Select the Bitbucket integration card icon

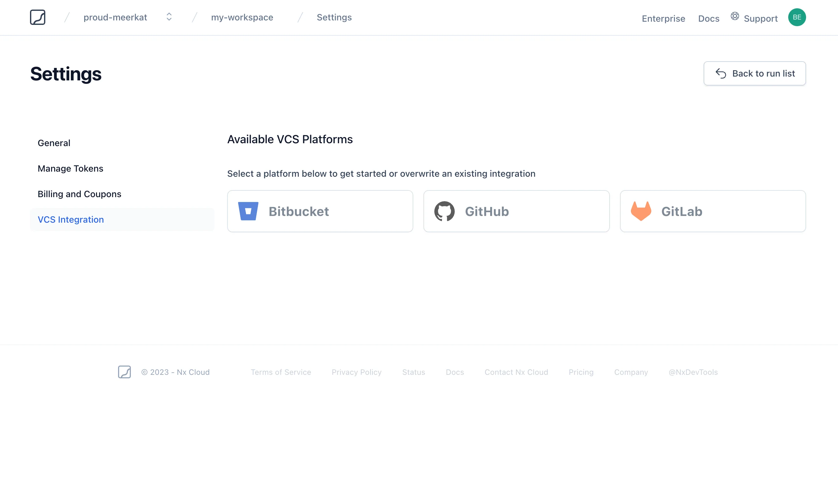248,211
